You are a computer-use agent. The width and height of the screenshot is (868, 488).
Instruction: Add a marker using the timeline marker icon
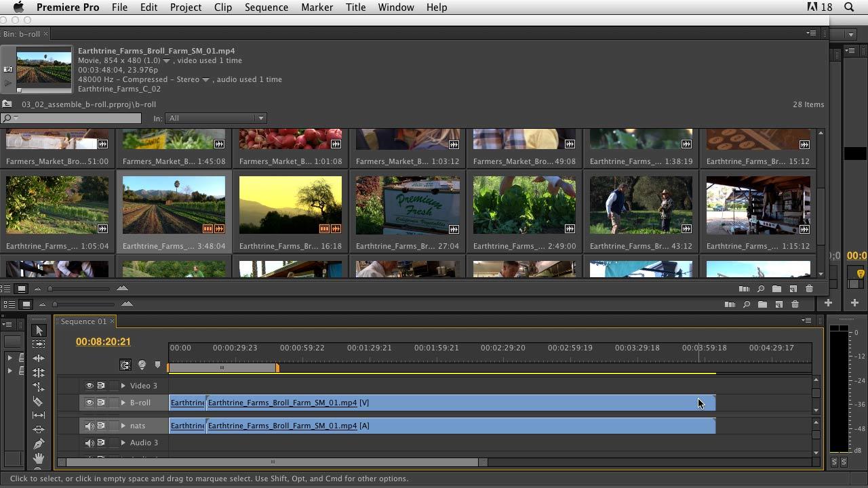tap(157, 365)
